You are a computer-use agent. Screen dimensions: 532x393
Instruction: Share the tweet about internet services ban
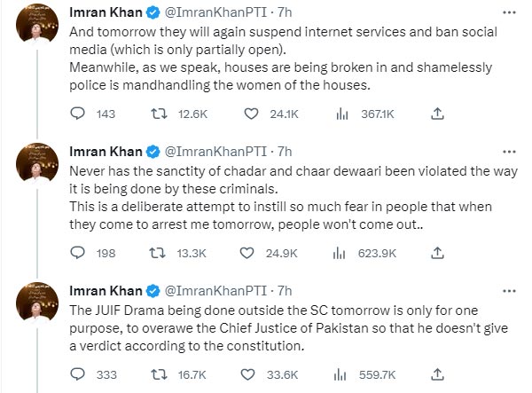(435, 114)
